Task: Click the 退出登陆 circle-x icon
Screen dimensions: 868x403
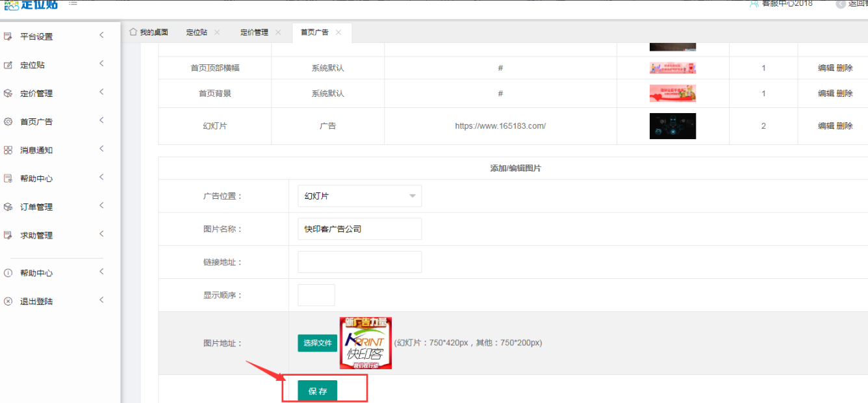Action: (x=8, y=302)
